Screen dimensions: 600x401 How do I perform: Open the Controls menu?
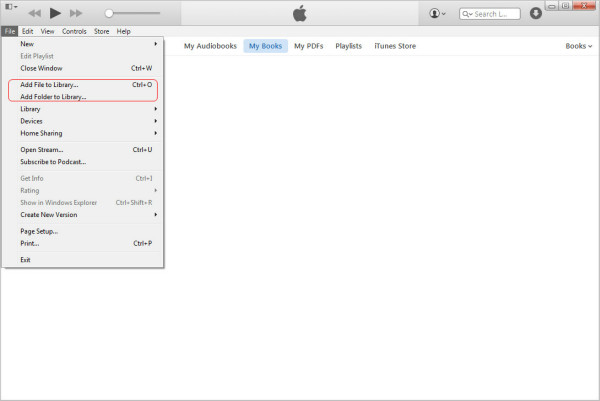(74, 31)
